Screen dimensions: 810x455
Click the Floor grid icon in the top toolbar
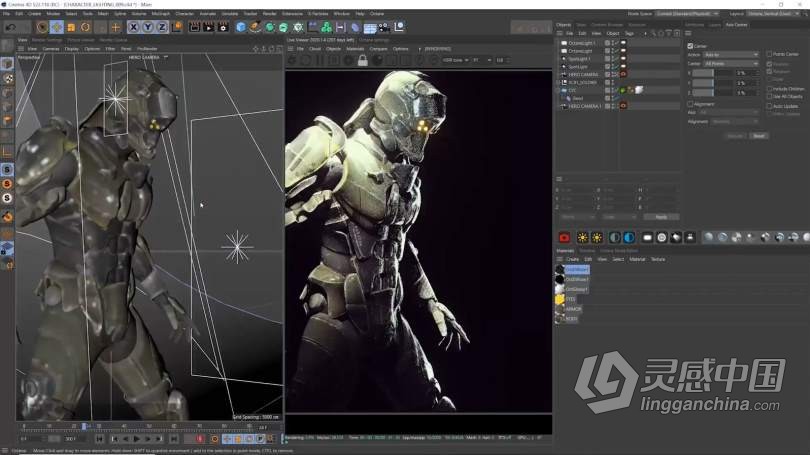(370, 27)
